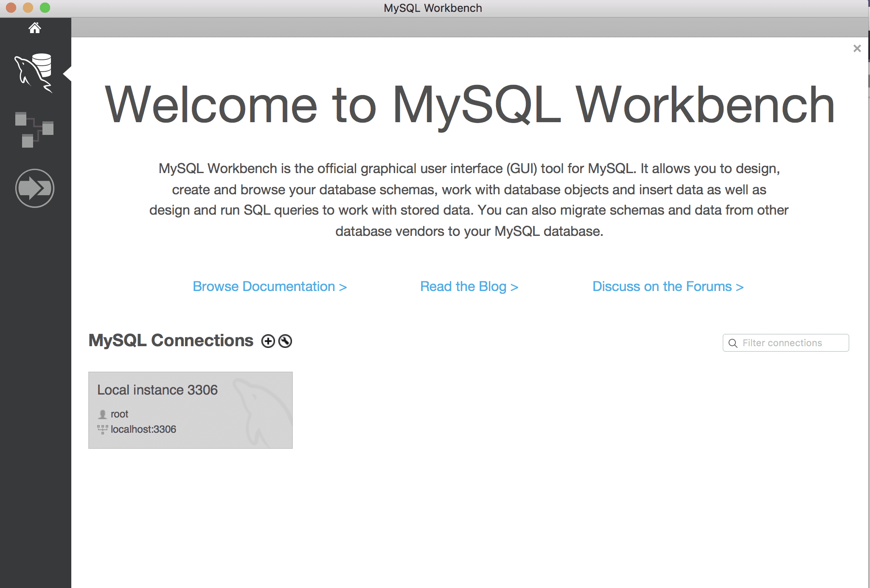The width and height of the screenshot is (870, 588).
Task: Click the dolphin watermark on the connection tile
Action: click(x=261, y=412)
